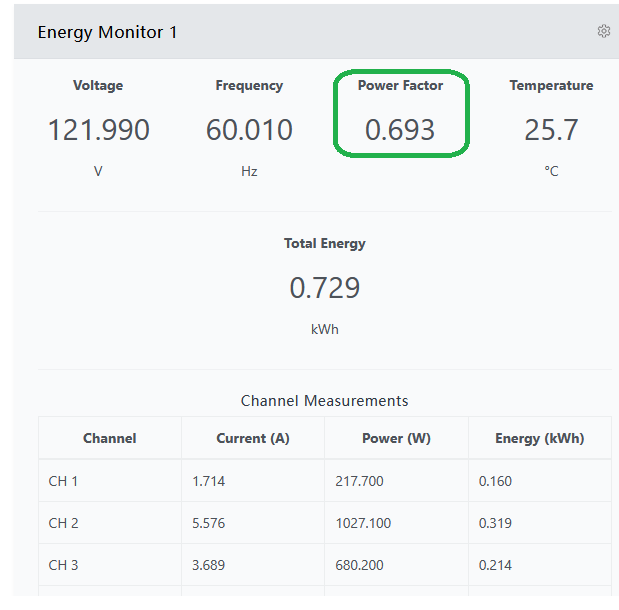This screenshot has width=619, height=610.
Task: Click the Frequency value 60.010
Action: 249,130
